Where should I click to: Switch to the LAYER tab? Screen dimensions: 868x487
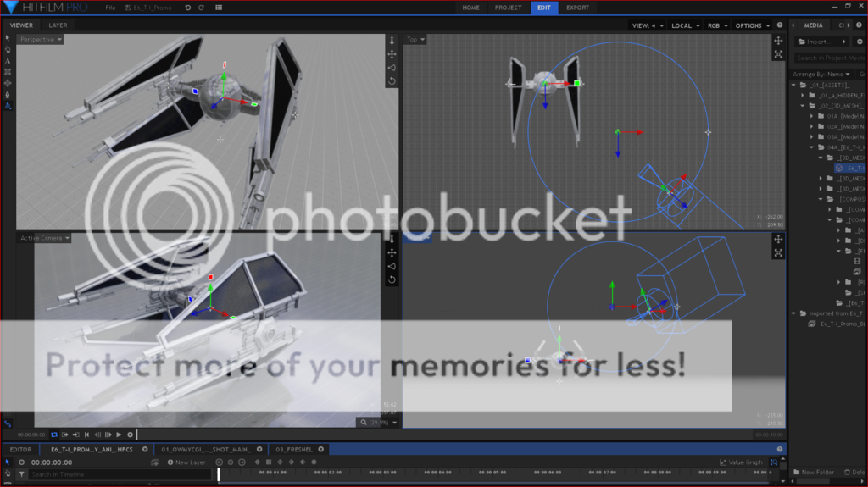tap(58, 25)
